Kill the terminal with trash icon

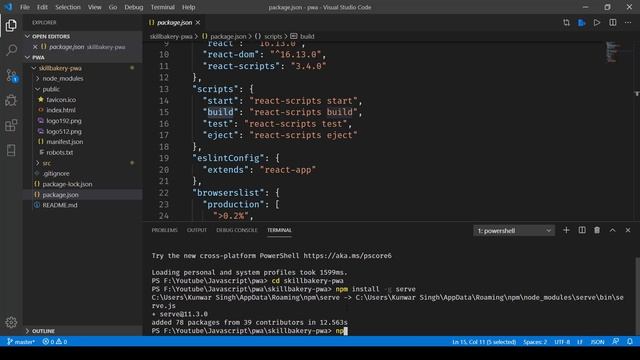click(597, 230)
